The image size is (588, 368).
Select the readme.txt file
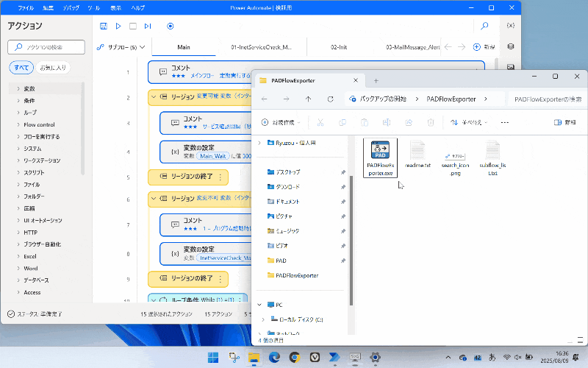(x=417, y=155)
